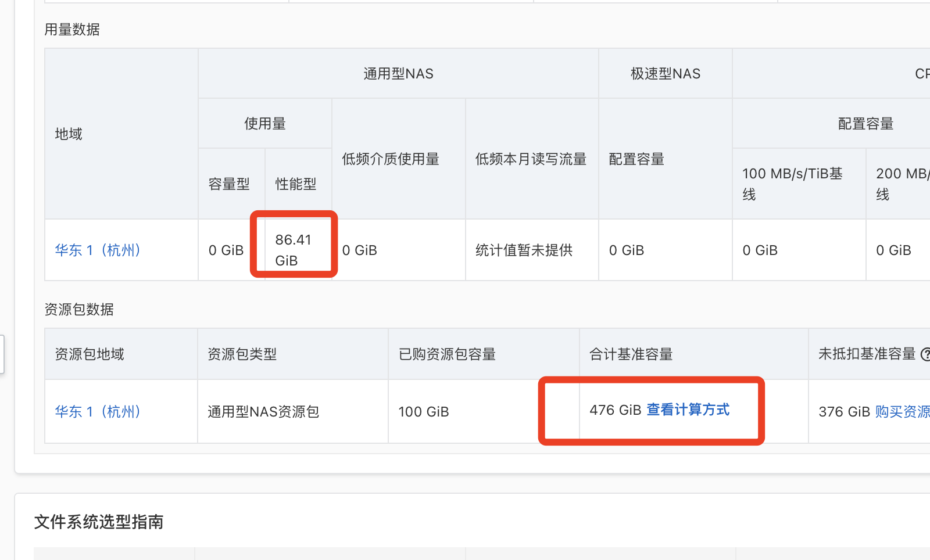Click the 统计值暂未提供 cell
Image resolution: width=930 pixels, height=560 pixels.
(x=524, y=250)
